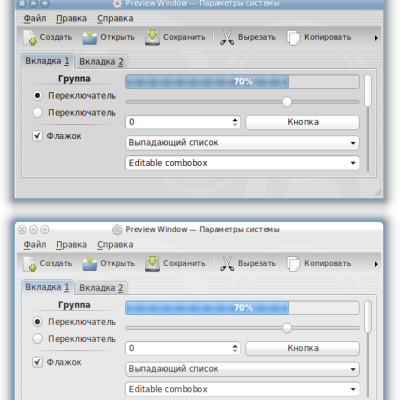400x400 pixels.
Task: Click the resize grip in the upper window
Action: pyautogui.click(x=377, y=191)
